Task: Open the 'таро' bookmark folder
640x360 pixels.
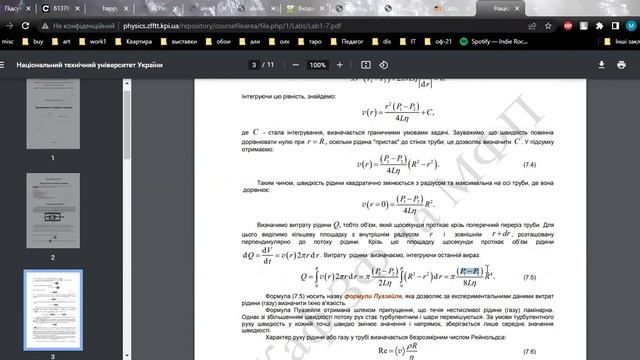Action: coord(310,42)
